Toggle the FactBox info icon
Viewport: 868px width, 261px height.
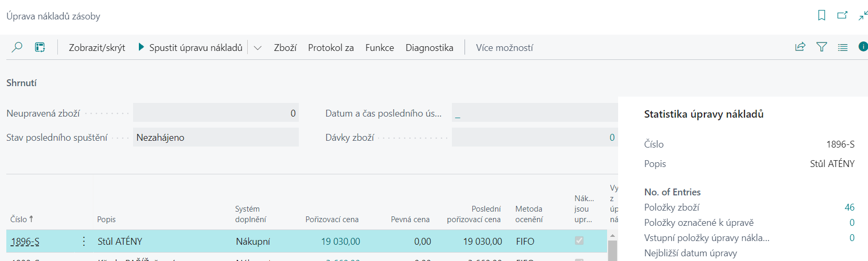863,47
